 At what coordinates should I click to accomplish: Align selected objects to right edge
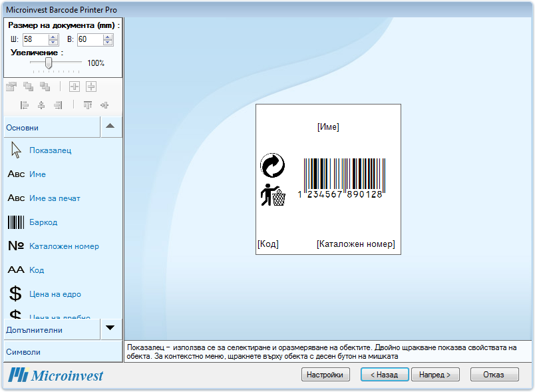[x=58, y=105]
